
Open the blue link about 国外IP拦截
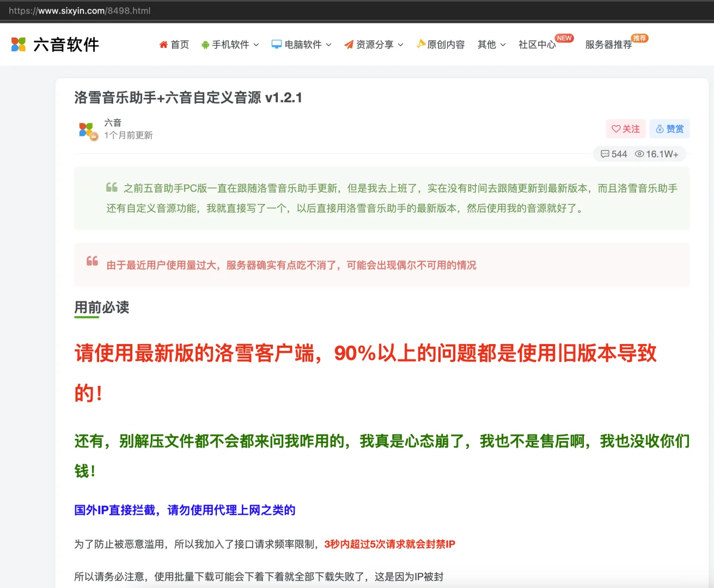[x=184, y=510]
